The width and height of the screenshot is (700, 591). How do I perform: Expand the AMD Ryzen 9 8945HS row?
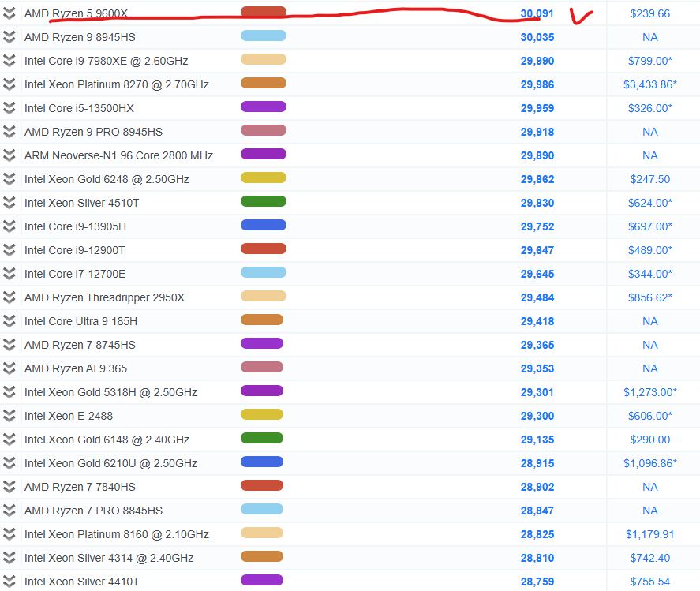click(x=9, y=37)
